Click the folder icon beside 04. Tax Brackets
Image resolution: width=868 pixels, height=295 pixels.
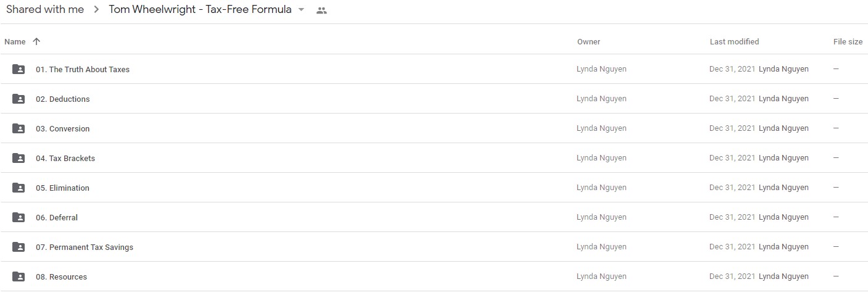click(19, 158)
